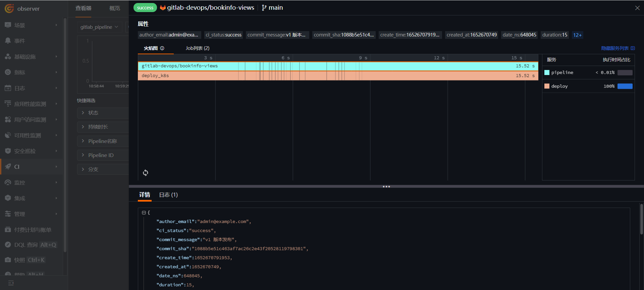Select the 日志 (1) tab

coord(168,195)
